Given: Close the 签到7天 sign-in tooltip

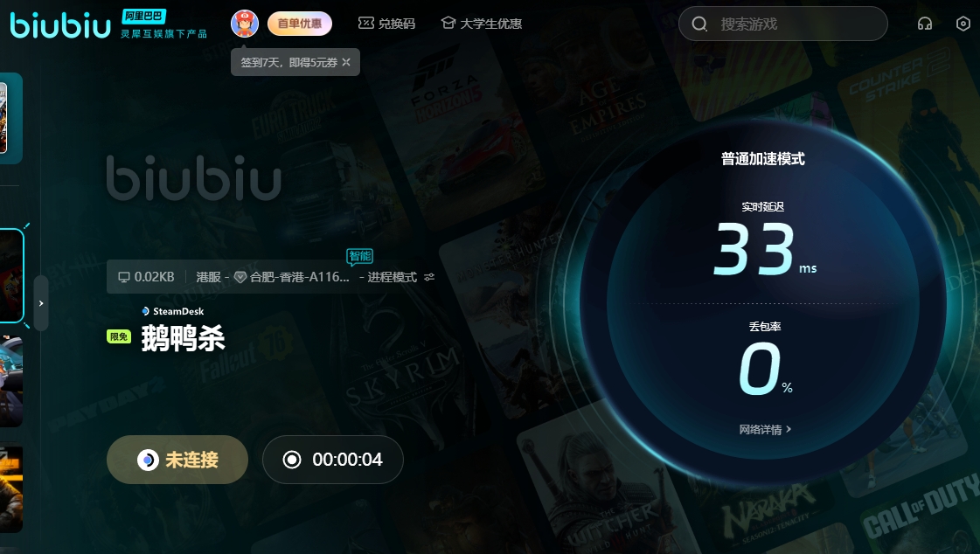Looking at the screenshot, I should (x=346, y=62).
